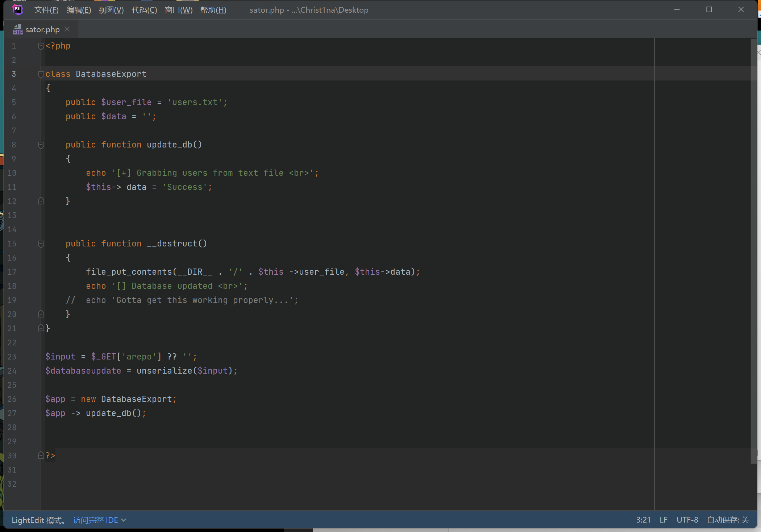Screen dimensions: 761x532
Task: Click line number 24 in gutter
Action: pos(12,371)
